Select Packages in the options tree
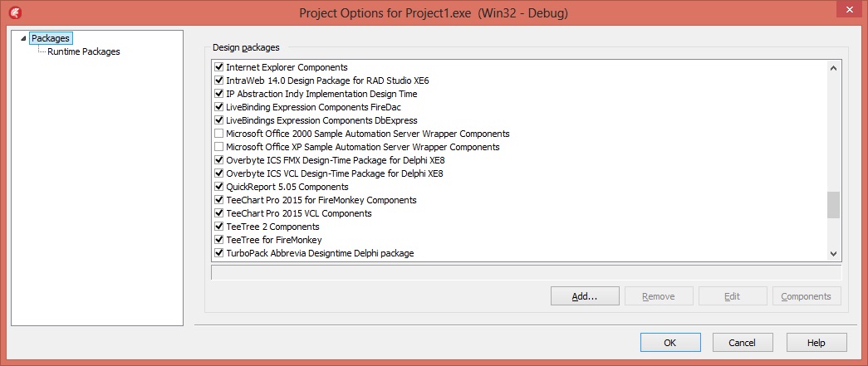The width and height of the screenshot is (868, 366). coord(51,38)
